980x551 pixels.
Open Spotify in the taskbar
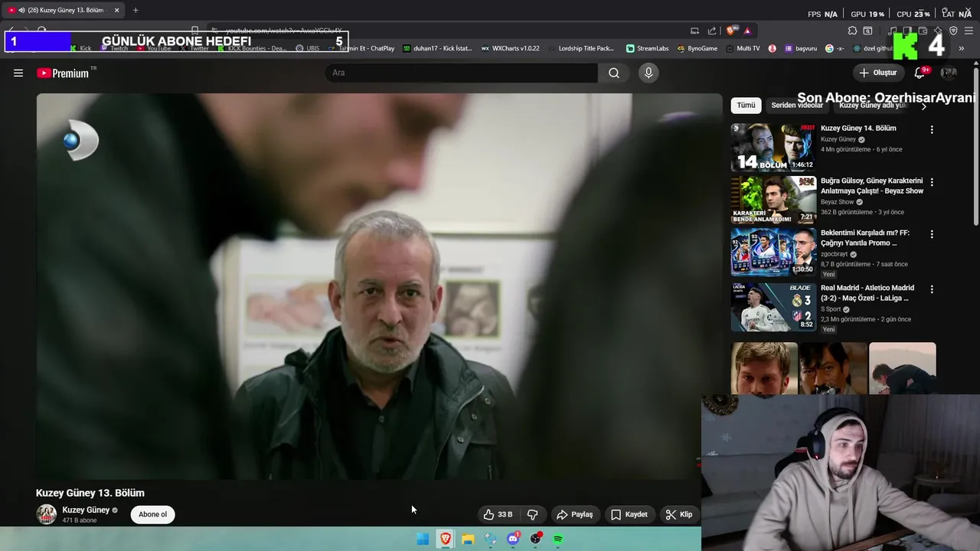click(x=558, y=540)
